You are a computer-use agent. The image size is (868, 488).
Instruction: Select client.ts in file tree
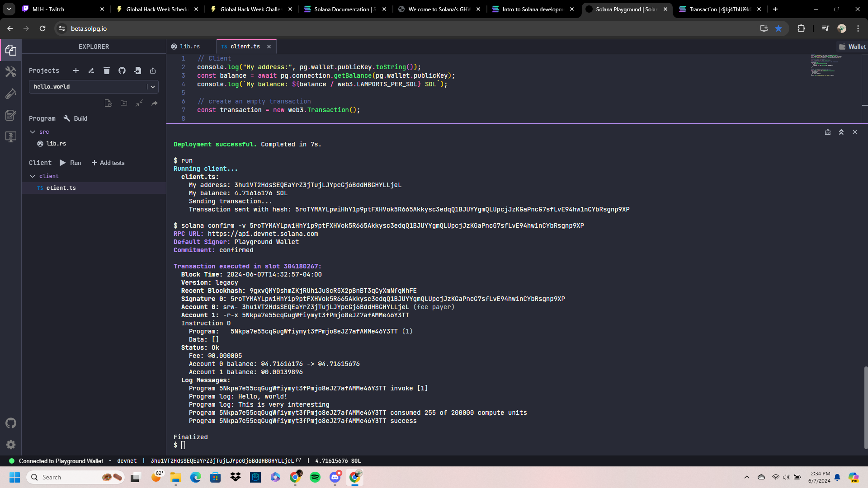[x=94, y=188]
